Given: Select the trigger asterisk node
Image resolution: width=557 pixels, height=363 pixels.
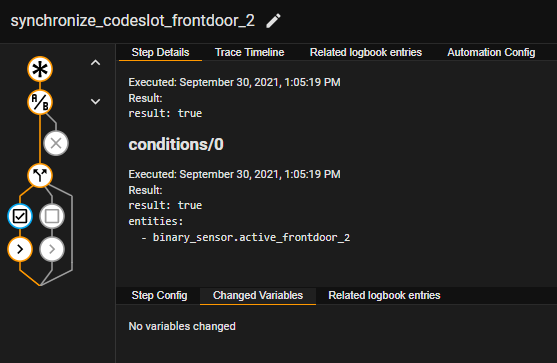Looking at the screenshot, I should point(40,69).
